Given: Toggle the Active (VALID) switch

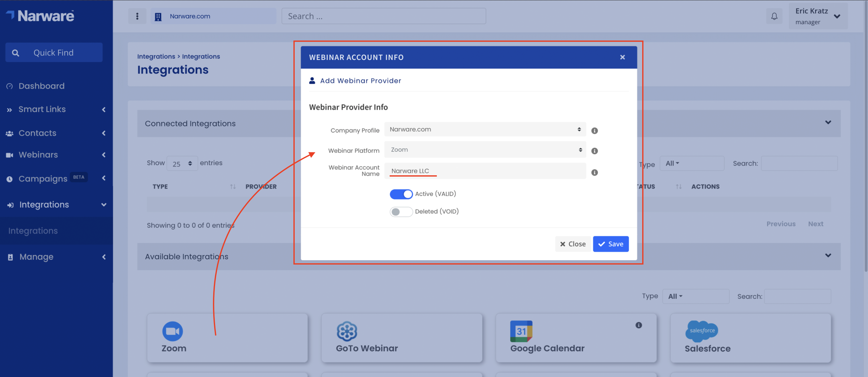Looking at the screenshot, I should coord(401,194).
